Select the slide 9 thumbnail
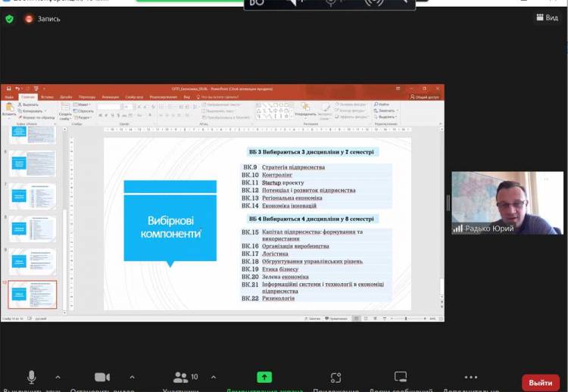 [33, 261]
